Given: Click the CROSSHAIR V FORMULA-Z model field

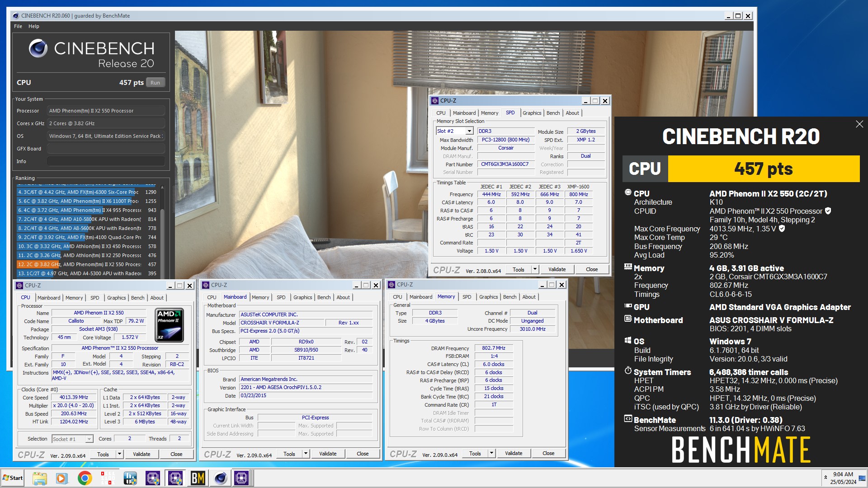Looking at the screenshot, I should tap(282, 323).
